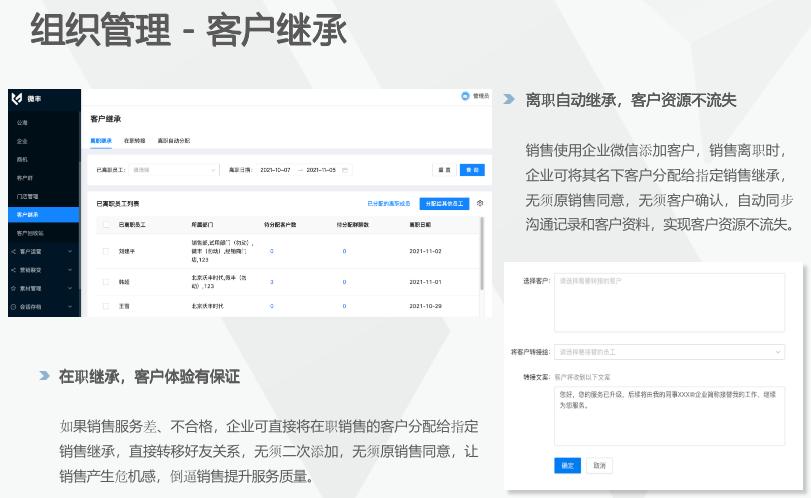The image size is (811, 498).
Task: Click the 离职日期 column header
Action: click(420, 224)
